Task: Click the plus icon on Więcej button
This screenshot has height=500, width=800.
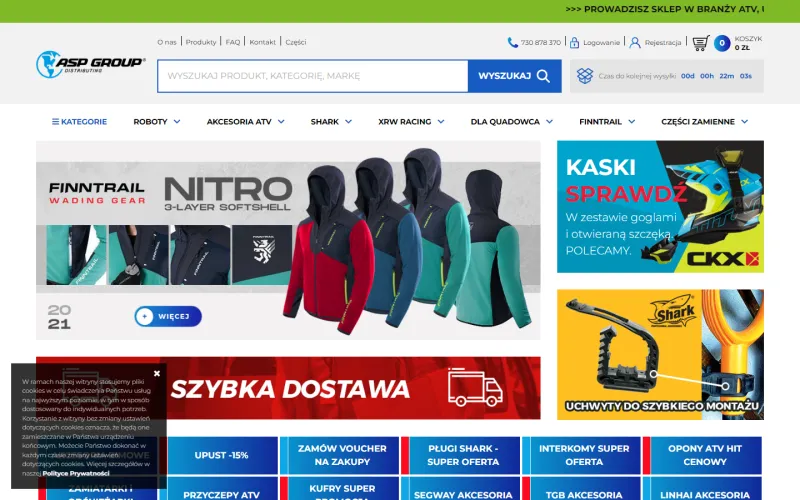Action: [x=144, y=316]
